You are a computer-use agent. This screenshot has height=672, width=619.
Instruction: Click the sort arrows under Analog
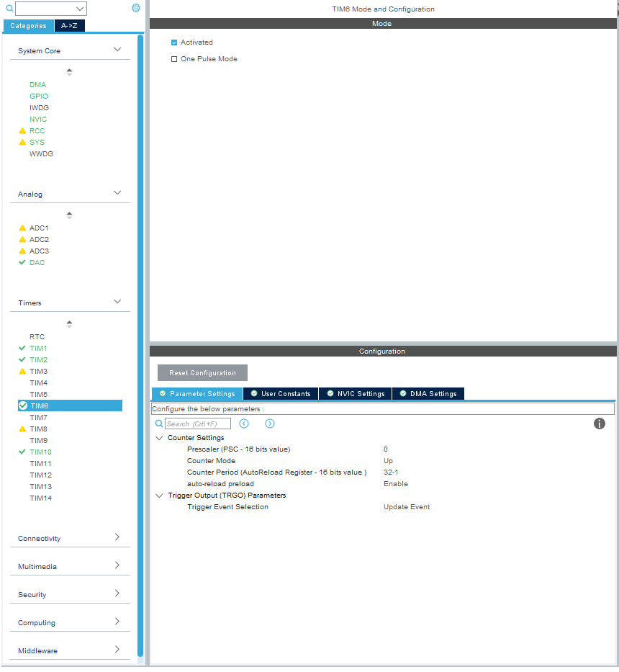[69, 215]
